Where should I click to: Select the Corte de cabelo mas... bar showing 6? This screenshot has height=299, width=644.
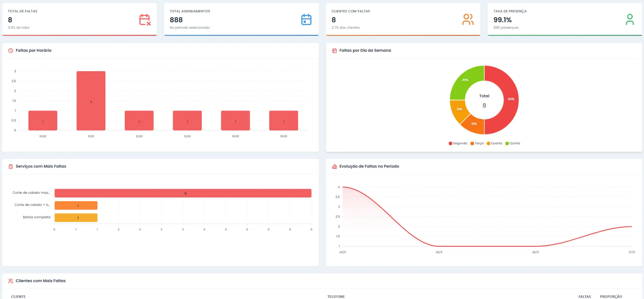183,193
